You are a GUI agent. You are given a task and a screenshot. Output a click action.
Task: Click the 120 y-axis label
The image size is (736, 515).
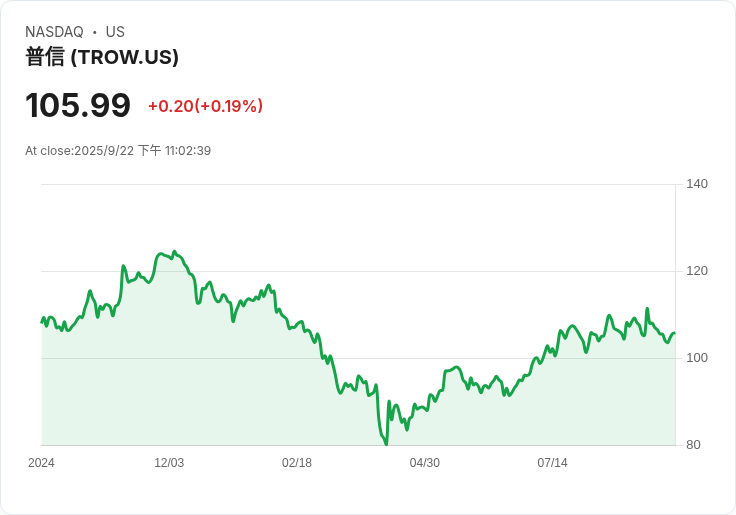(697, 271)
